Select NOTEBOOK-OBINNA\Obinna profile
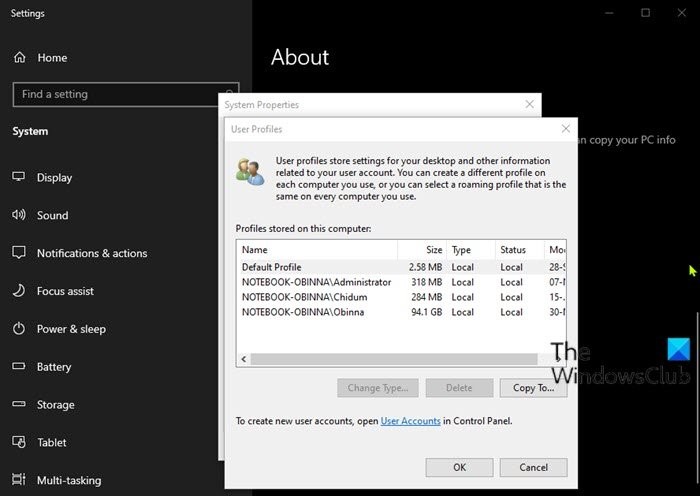The image size is (700, 496). [x=401, y=312]
